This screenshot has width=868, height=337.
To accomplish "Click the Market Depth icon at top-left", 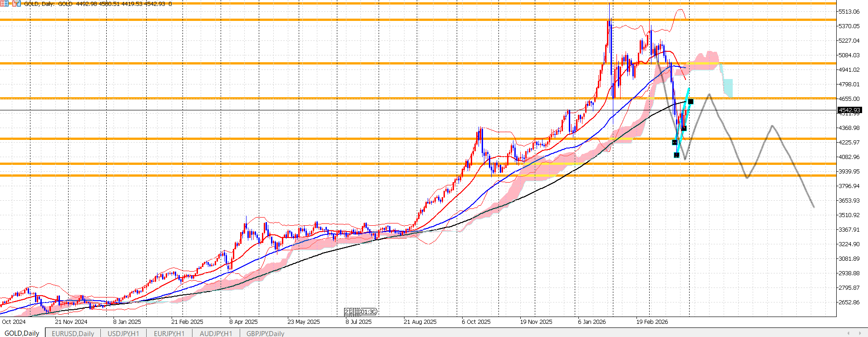I will point(4,4).
